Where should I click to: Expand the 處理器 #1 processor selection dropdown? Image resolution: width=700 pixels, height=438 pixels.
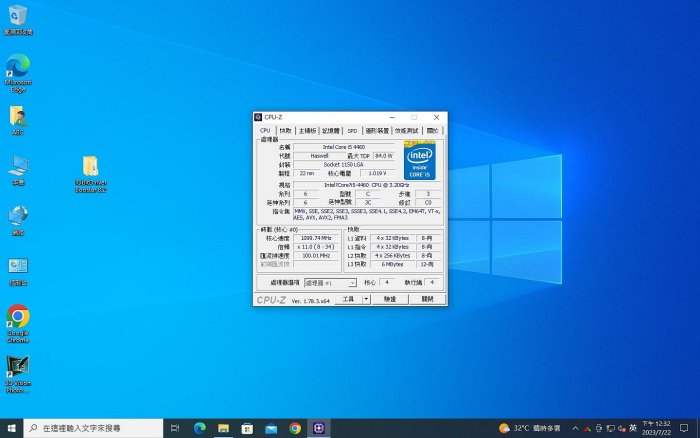[x=330, y=283]
